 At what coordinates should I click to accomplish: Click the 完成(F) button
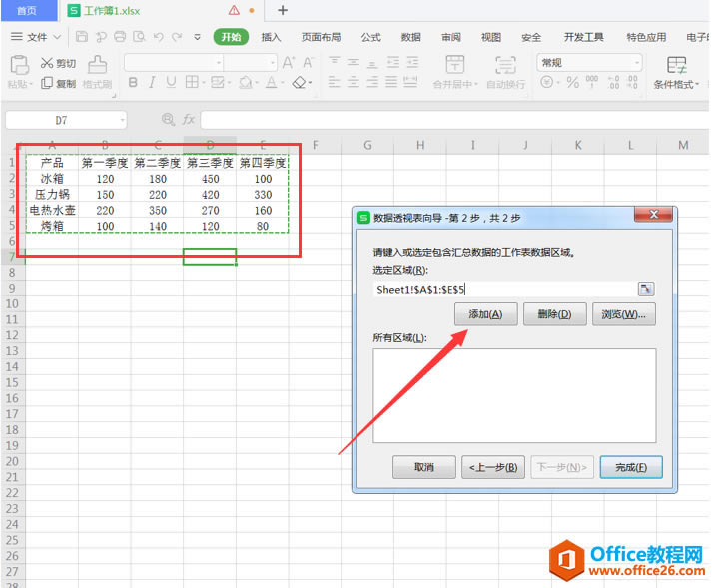631,467
